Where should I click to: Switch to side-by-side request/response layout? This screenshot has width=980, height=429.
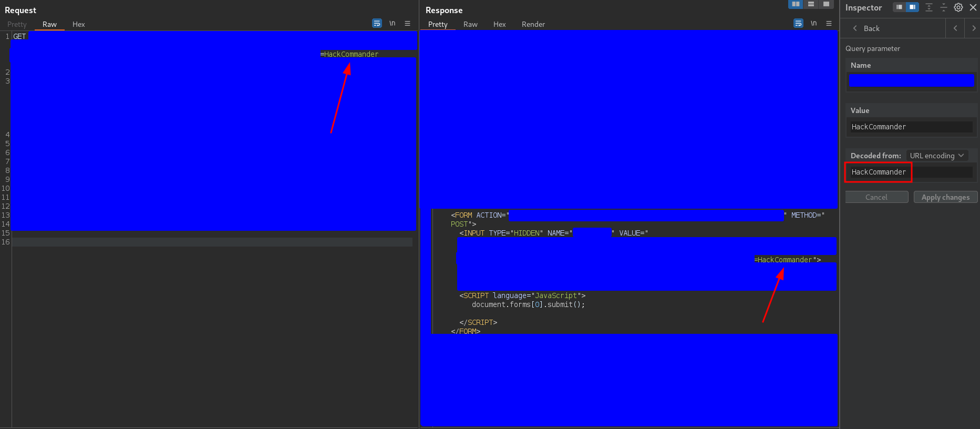click(796, 4)
